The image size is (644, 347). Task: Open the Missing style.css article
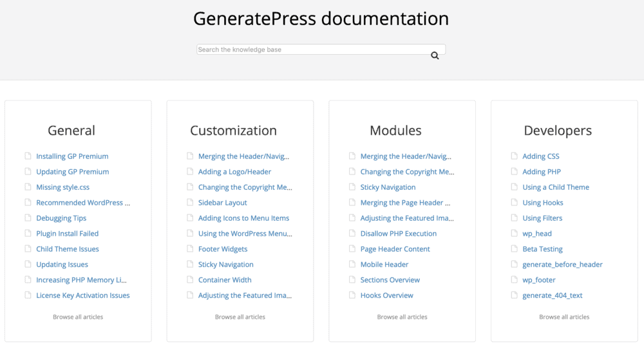pyautogui.click(x=63, y=187)
